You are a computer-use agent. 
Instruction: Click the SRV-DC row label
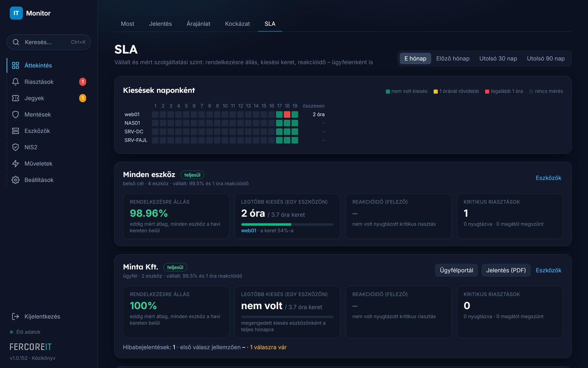(x=134, y=132)
